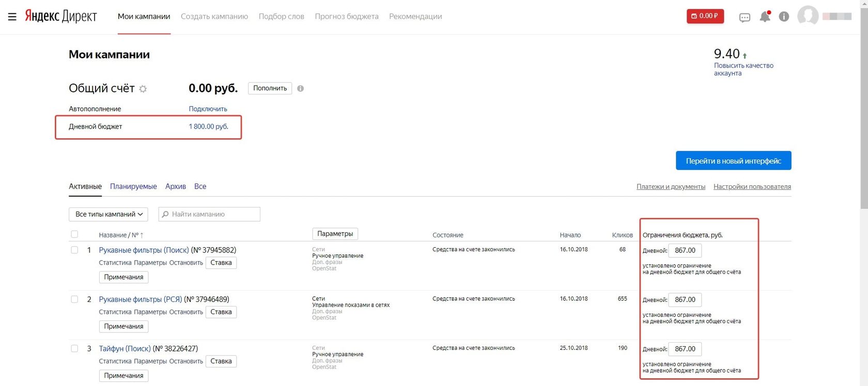The height and width of the screenshot is (386, 868).
Task: Click the Параметры header button
Action: (x=335, y=234)
